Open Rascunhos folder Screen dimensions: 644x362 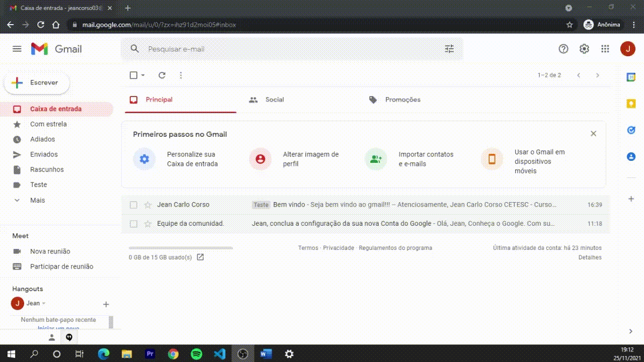(56, 169)
